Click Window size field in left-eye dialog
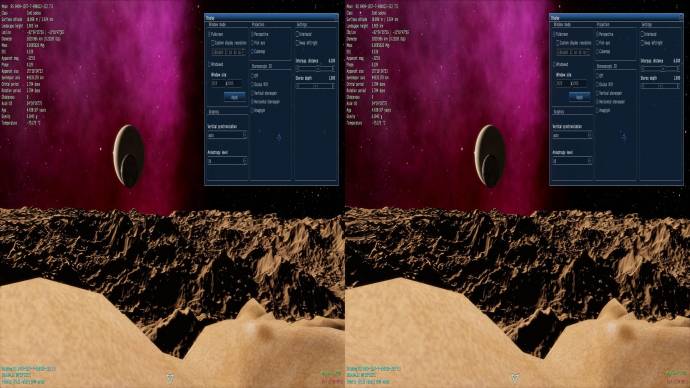The image size is (690, 388). [x=226, y=83]
